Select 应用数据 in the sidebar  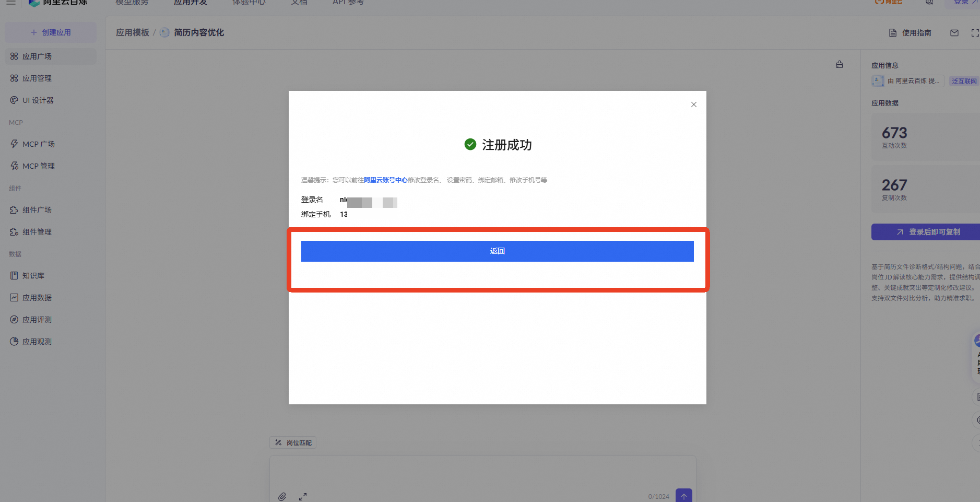click(51, 298)
